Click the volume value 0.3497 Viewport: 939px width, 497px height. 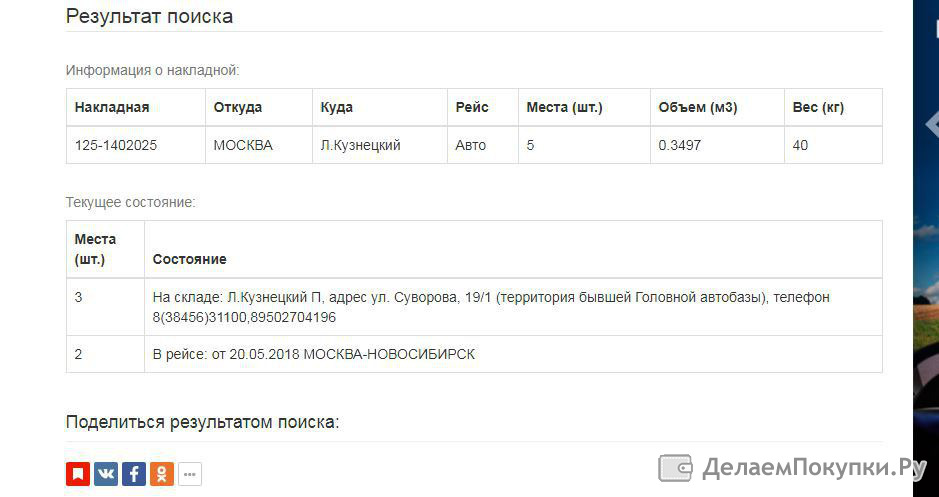click(x=680, y=145)
